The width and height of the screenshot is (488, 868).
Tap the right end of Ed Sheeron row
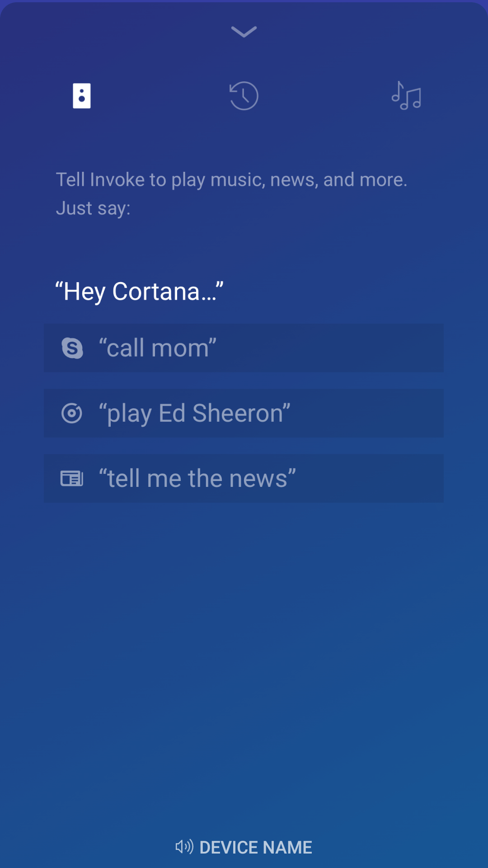coord(425,413)
